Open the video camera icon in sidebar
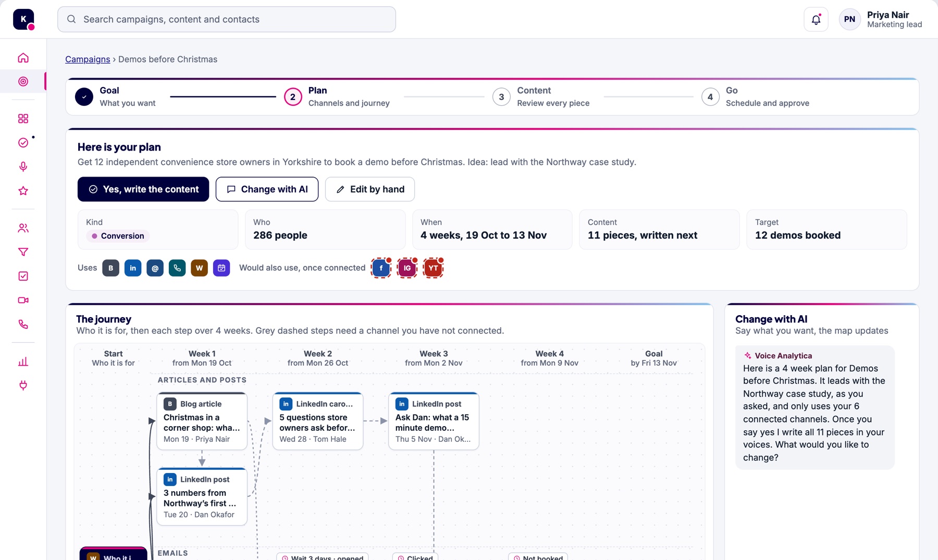The image size is (938, 560). (23, 300)
